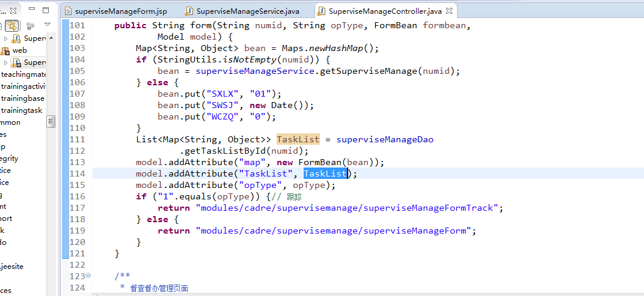Viewport: 644px width, 296px height.
Task: Collapse the Javadoc comment at line 123
Action: [x=88, y=276]
